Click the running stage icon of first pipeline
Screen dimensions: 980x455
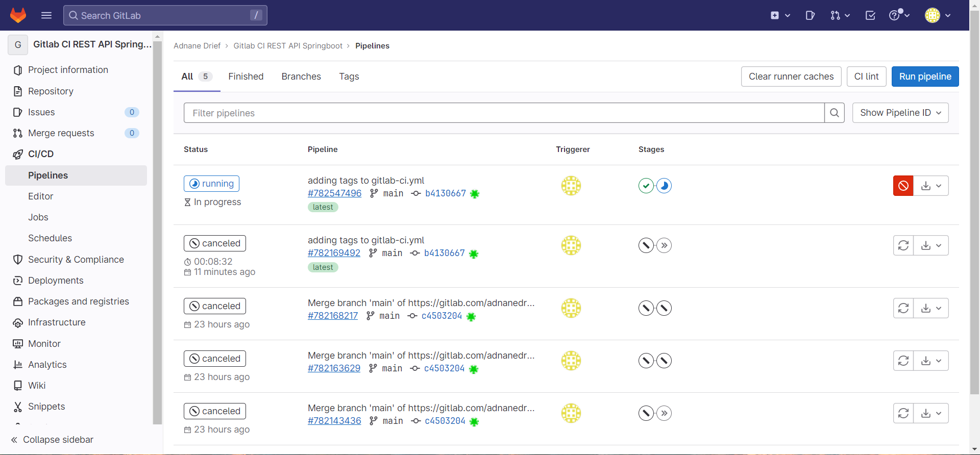coord(664,186)
